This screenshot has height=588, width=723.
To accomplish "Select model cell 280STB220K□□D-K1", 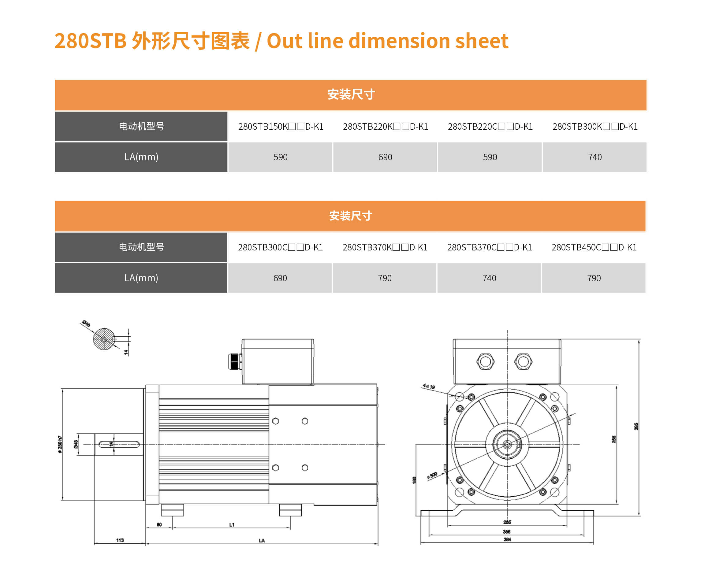I will pos(385,126).
